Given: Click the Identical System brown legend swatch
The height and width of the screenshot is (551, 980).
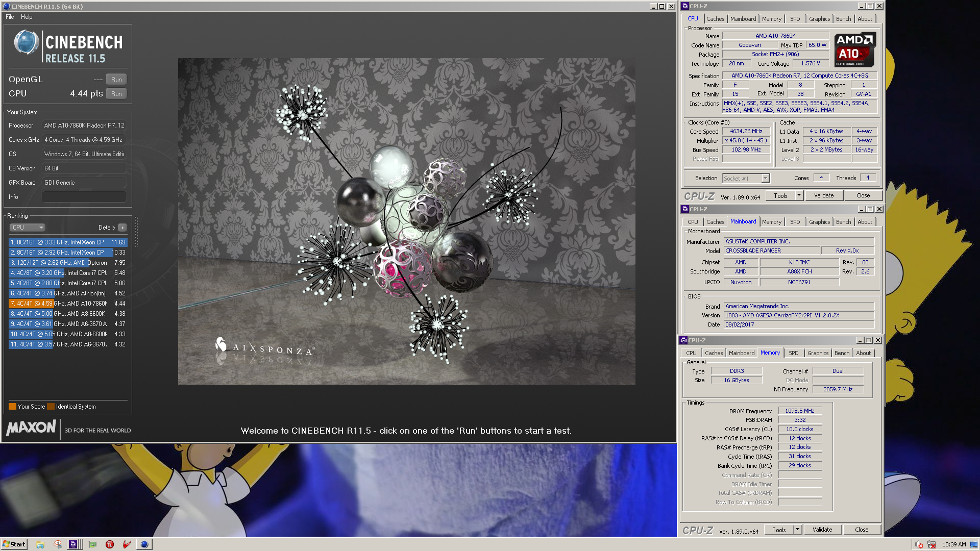Looking at the screenshot, I should tap(51, 407).
